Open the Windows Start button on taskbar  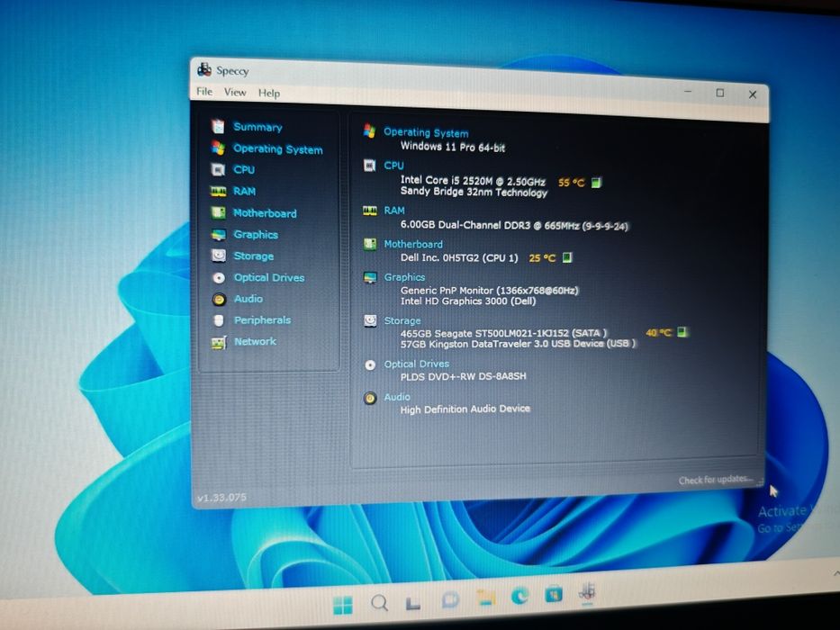[342, 605]
